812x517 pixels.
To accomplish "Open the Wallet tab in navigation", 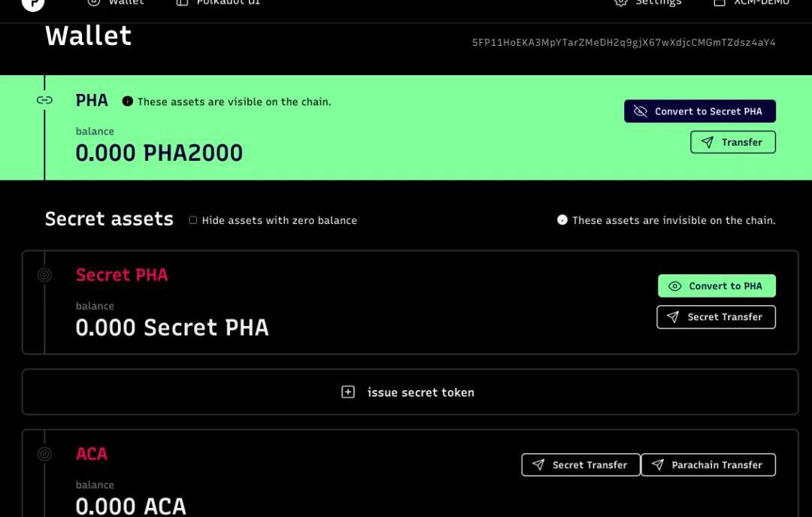I will (117, 3).
